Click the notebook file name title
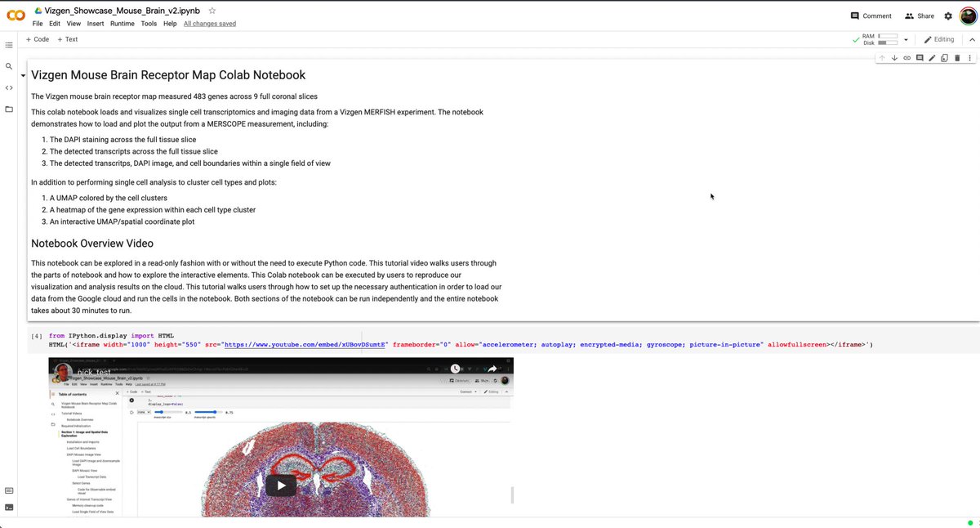The width and height of the screenshot is (980, 528). (x=122, y=11)
